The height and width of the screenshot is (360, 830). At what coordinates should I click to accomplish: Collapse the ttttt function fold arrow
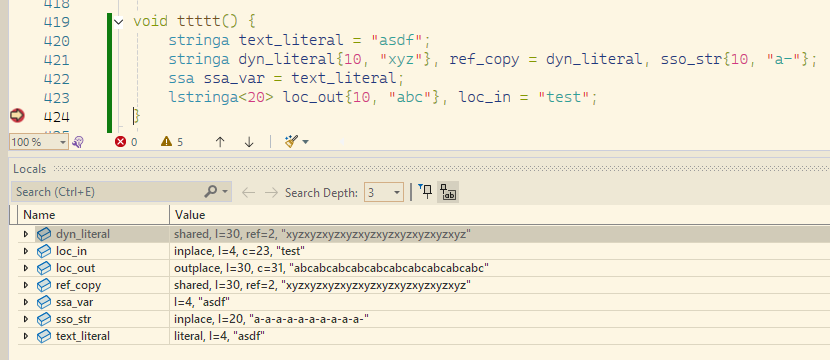pos(119,22)
